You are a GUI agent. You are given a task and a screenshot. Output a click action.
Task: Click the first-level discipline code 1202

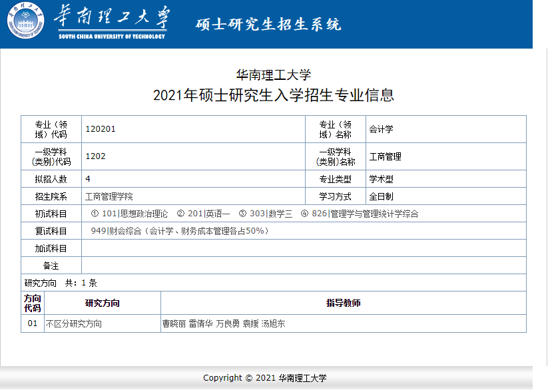tap(95, 156)
